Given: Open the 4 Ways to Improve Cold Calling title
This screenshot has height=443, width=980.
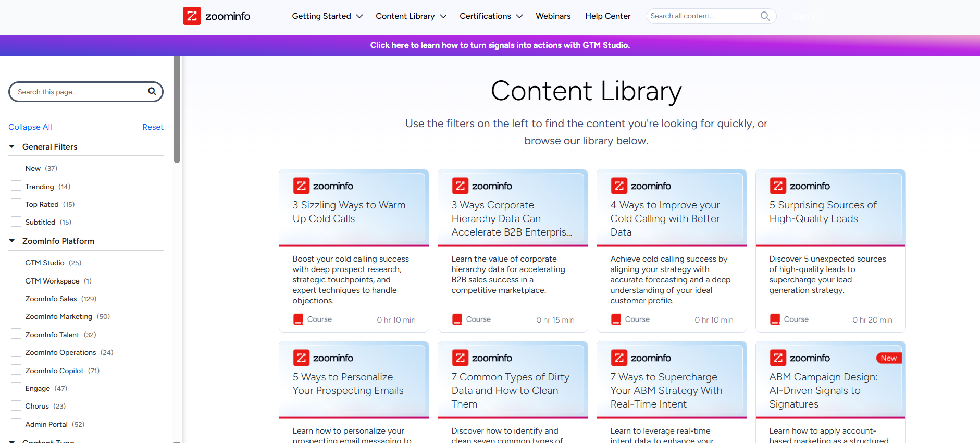Looking at the screenshot, I should click(x=665, y=218).
